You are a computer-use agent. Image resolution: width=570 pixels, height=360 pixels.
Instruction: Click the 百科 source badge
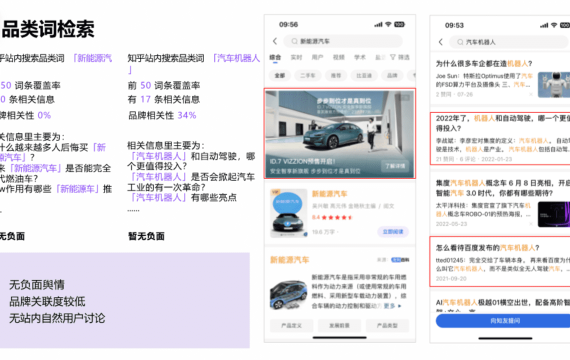pyautogui.click(x=400, y=260)
